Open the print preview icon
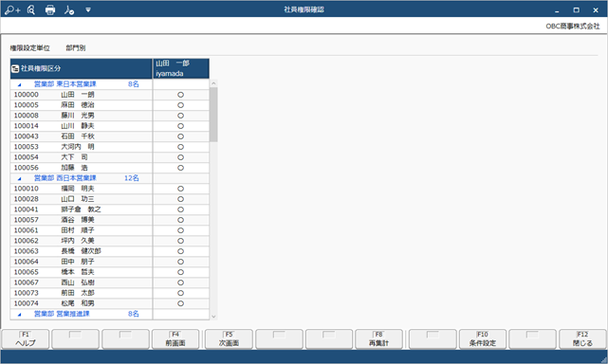This screenshot has height=364, width=608. tap(31, 10)
